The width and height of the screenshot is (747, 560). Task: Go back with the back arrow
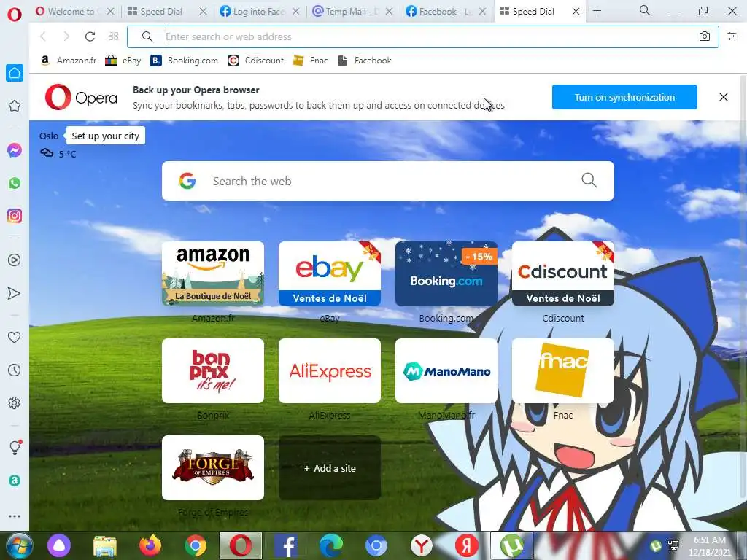(43, 36)
